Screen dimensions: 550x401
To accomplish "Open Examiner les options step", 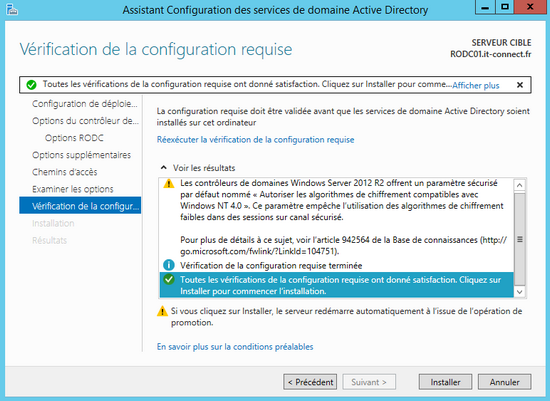I will pos(73,189).
